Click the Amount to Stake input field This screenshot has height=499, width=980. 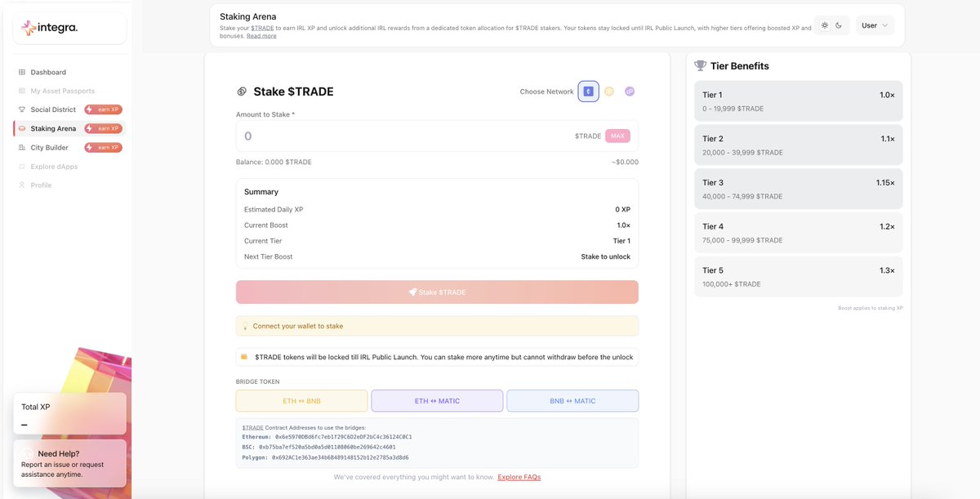[437, 136]
